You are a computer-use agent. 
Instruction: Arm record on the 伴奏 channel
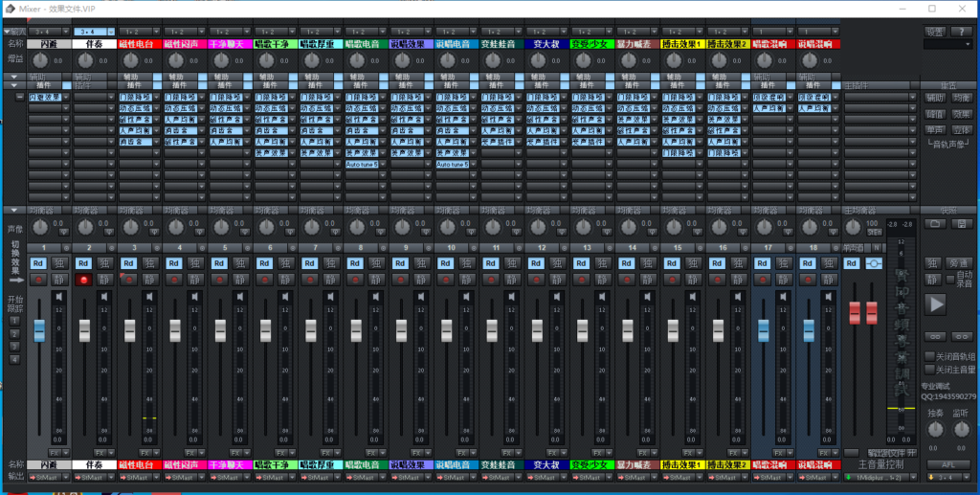click(x=84, y=280)
